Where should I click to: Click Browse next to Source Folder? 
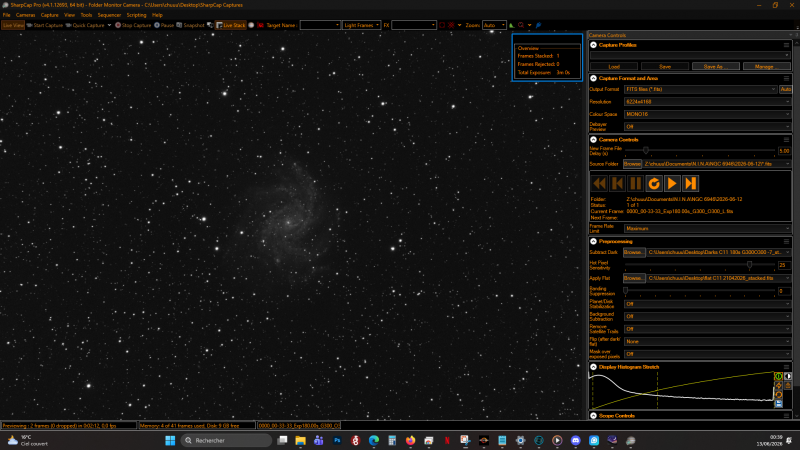tap(632, 164)
